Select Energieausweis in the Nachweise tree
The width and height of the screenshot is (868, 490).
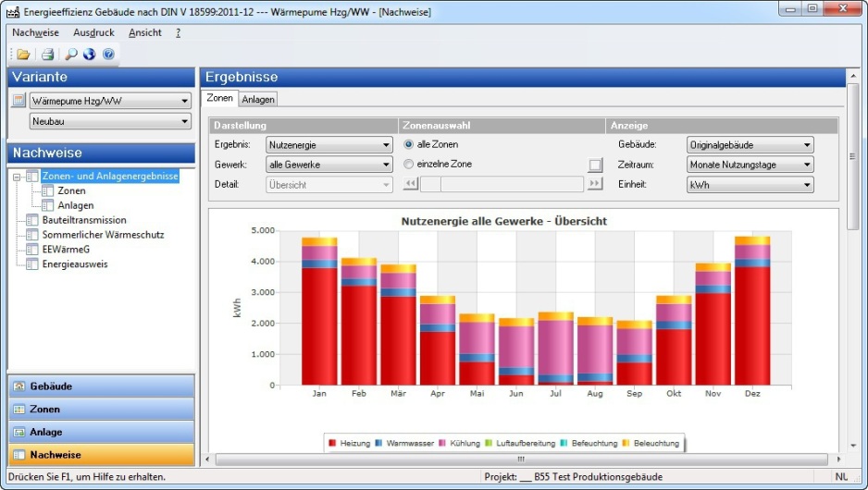75,264
